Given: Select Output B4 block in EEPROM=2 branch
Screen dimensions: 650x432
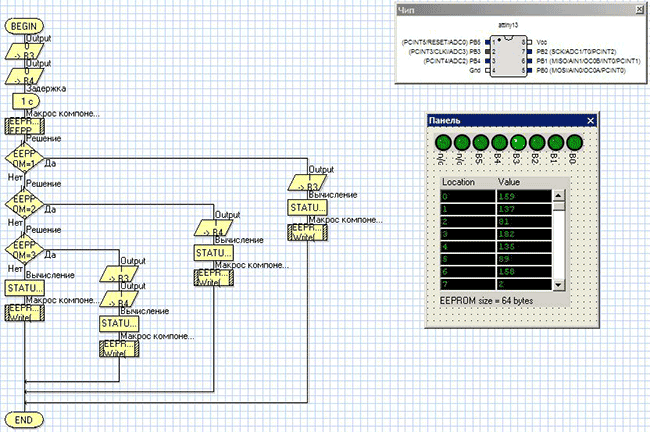Looking at the screenshot, I should (213, 228).
